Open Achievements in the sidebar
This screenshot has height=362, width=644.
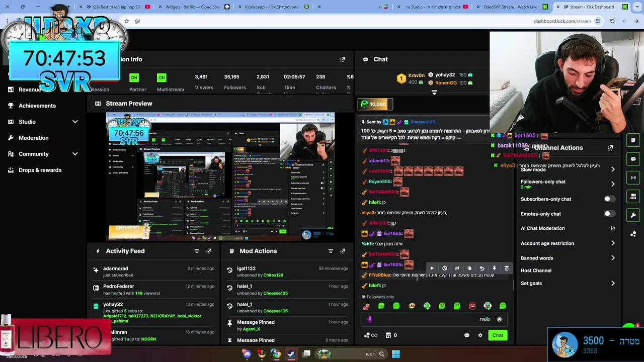(x=37, y=106)
